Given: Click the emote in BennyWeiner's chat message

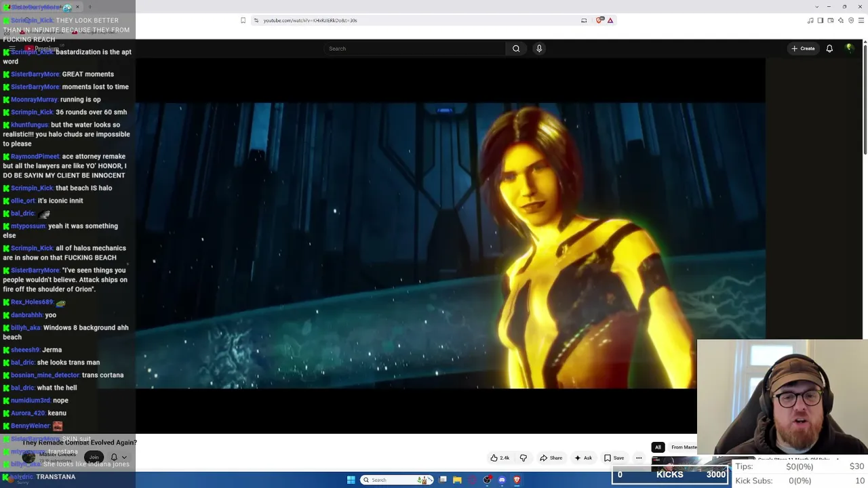Looking at the screenshot, I should click(x=58, y=426).
